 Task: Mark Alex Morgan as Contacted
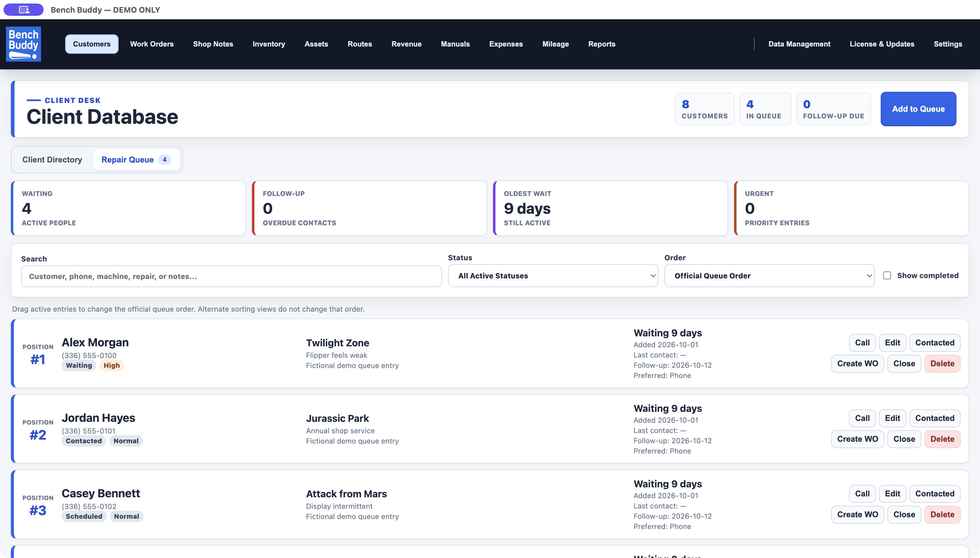(935, 343)
